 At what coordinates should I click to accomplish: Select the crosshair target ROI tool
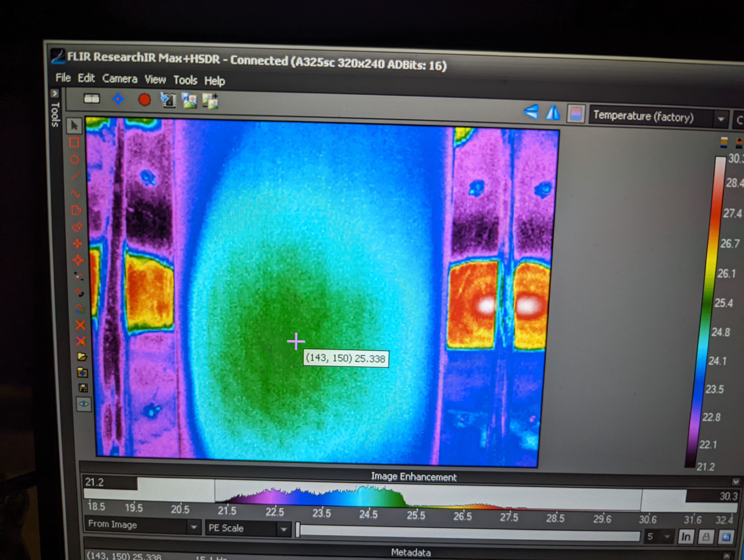[x=78, y=260]
